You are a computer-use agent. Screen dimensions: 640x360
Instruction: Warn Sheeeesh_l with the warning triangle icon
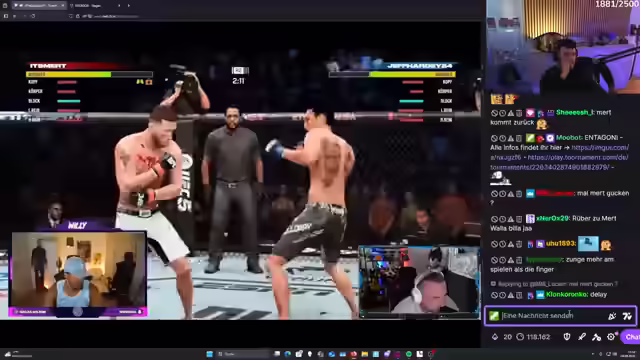pyautogui.click(x=511, y=113)
